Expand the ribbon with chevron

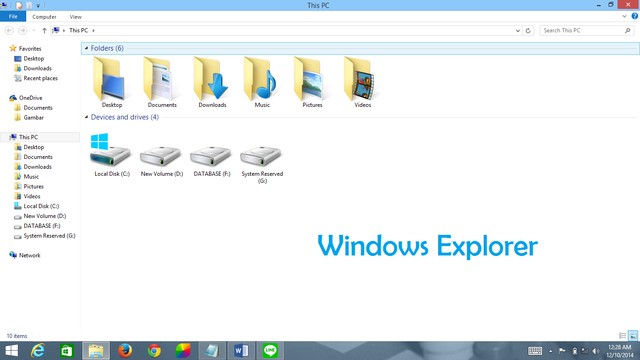[x=624, y=16]
